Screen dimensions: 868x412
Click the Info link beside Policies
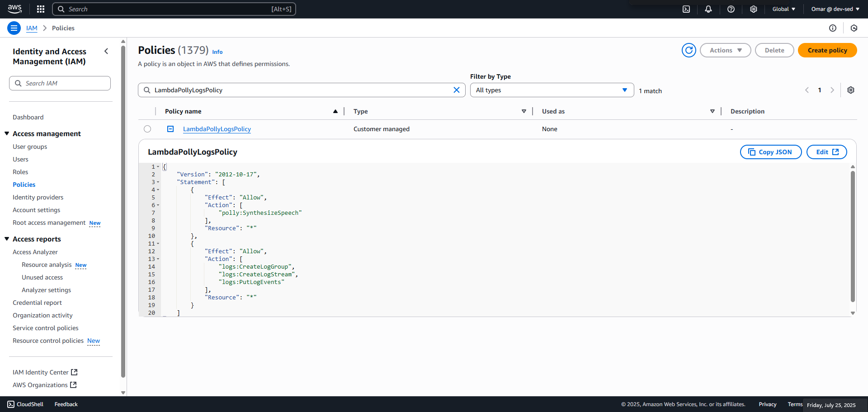[217, 52]
